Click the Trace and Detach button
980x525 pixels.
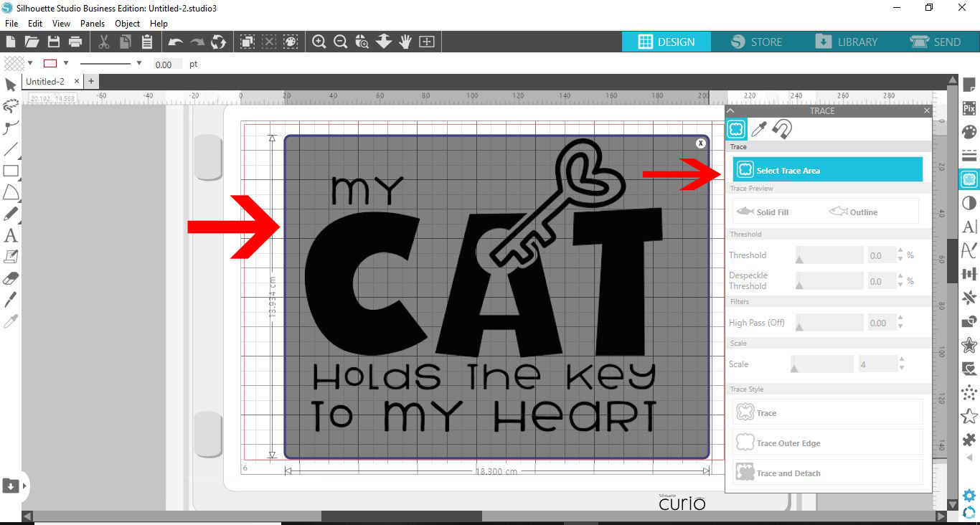point(827,473)
